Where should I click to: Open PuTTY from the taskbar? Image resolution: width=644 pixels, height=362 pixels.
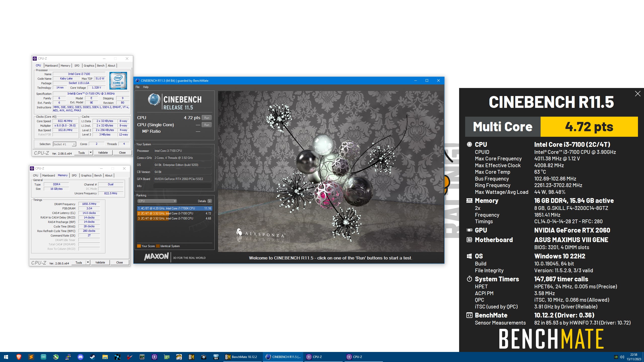68,357
